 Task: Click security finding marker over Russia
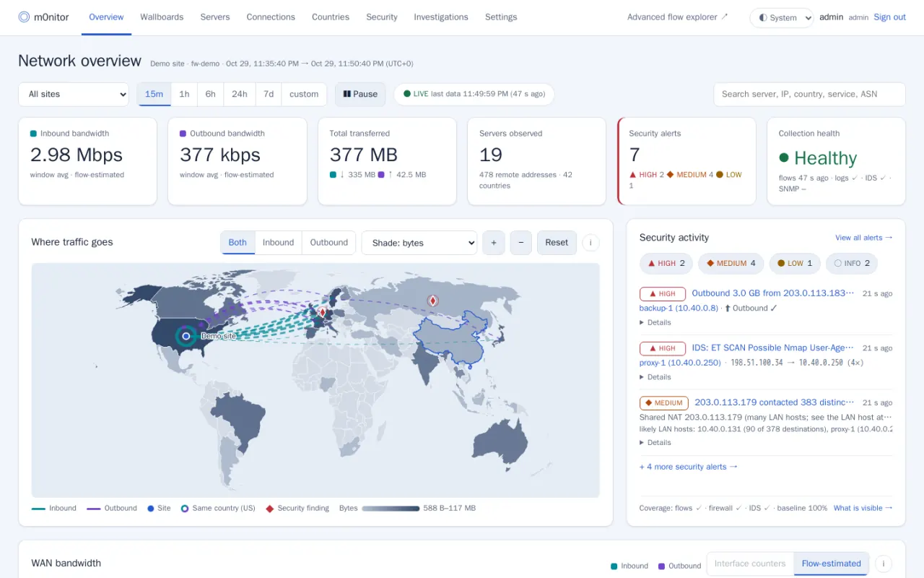tap(432, 301)
